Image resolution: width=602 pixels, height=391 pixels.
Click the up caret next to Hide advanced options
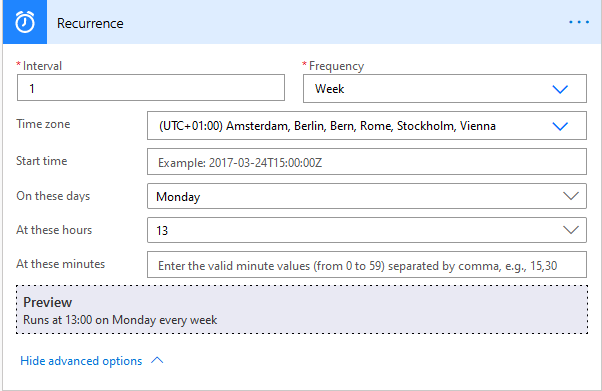(157, 360)
